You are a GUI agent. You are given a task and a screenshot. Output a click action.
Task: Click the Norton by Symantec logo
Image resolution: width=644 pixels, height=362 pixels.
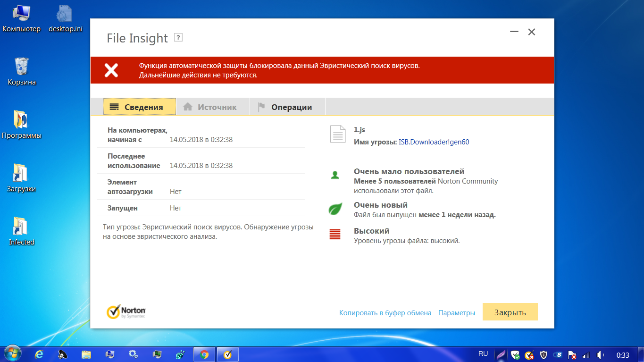point(126,311)
